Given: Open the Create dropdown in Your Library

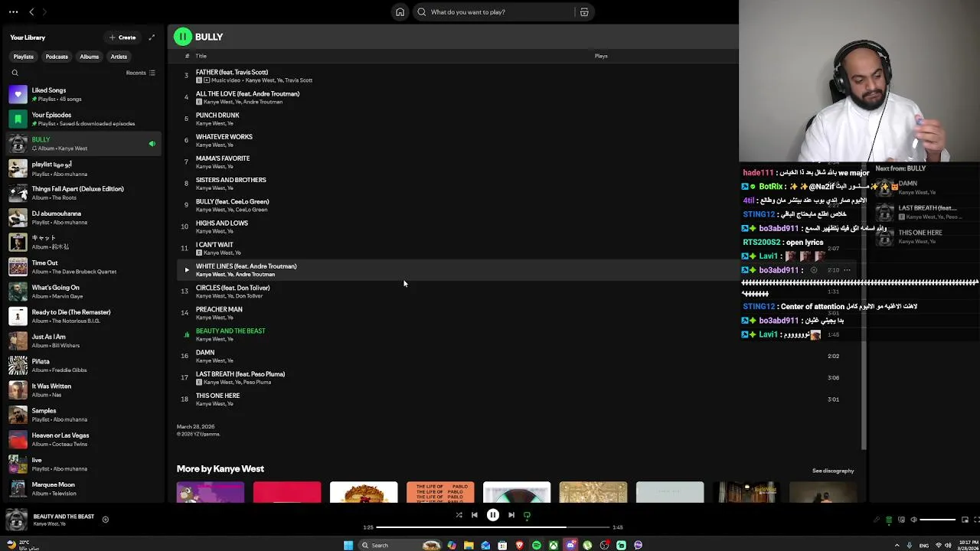Looking at the screenshot, I should click(x=122, y=37).
